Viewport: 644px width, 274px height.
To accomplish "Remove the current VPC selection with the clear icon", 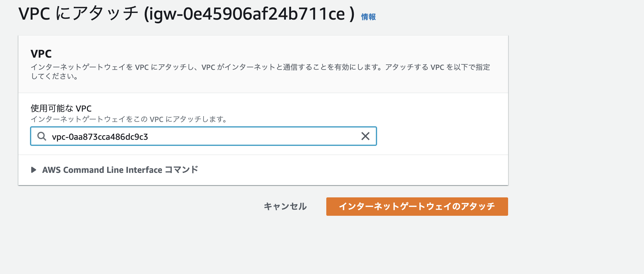I will pos(365,136).
